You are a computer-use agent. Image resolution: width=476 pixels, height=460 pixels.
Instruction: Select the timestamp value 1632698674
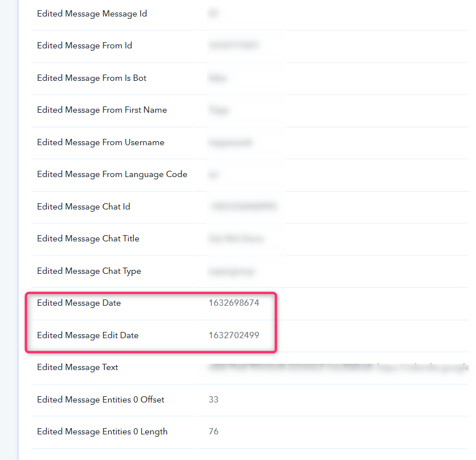234,303
